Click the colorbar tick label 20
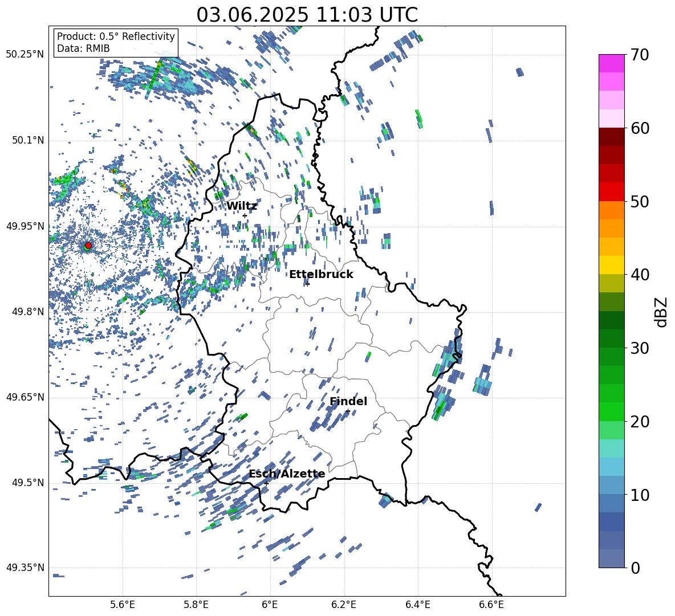Image resolution: width=675 pixels, height=616 pixels. (640, 422)
